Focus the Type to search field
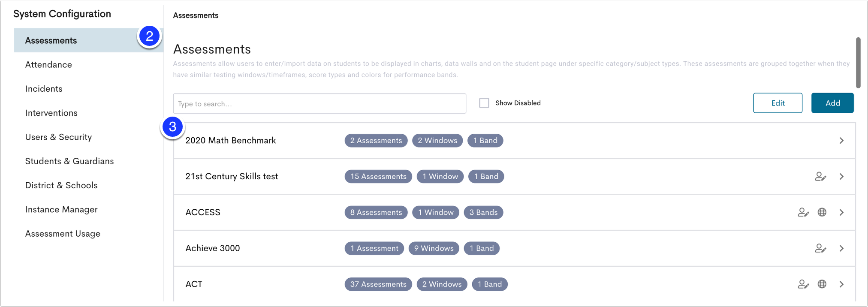The width and height of the screenshot is (868, 307). coord(319,104)
